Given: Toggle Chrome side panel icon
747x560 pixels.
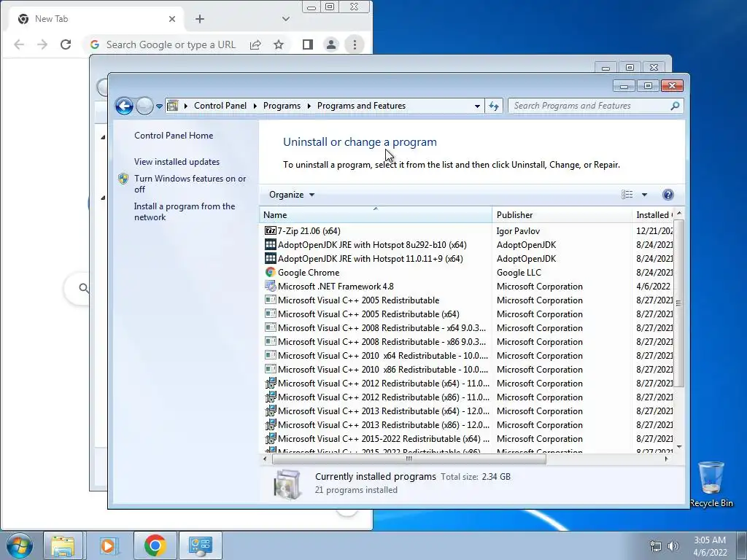Looking at the screenshot, I should click(308, 44).
